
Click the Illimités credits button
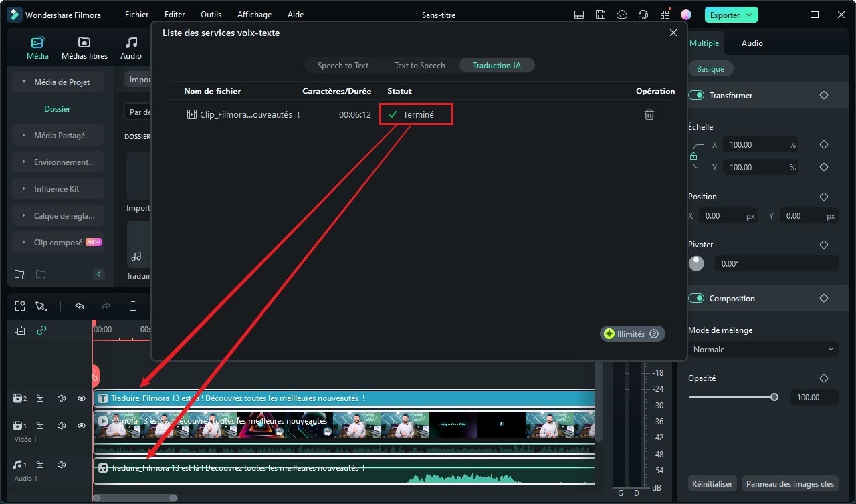click(633, 334)
